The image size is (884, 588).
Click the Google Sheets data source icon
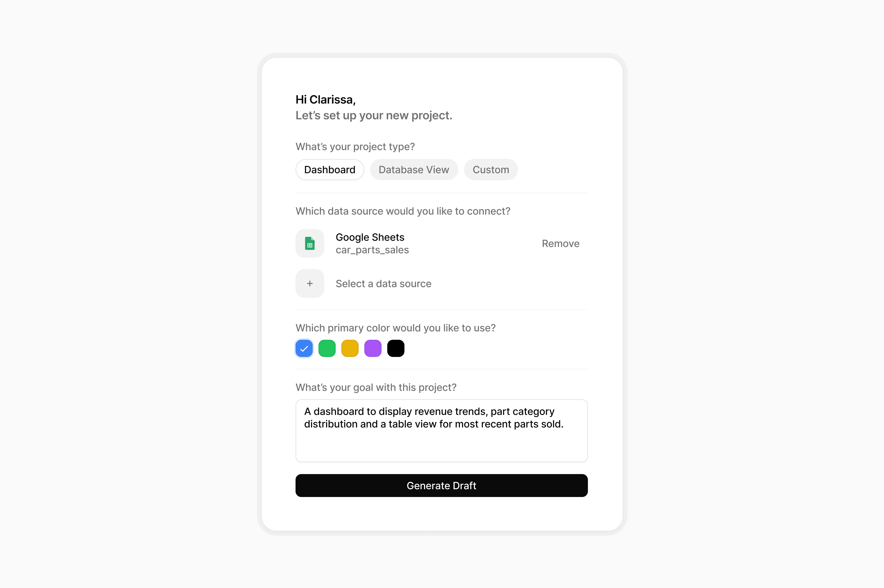pyautogui.click(x=310, y=244)
